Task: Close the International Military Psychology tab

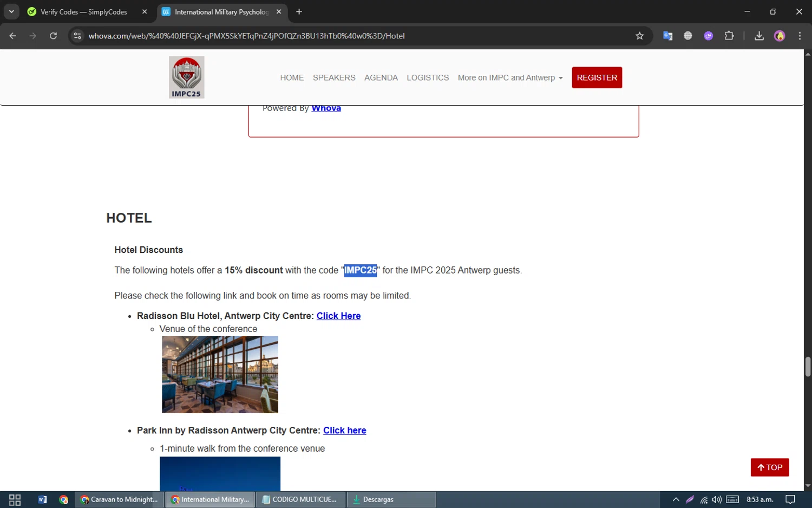Action: click(279, 11)
